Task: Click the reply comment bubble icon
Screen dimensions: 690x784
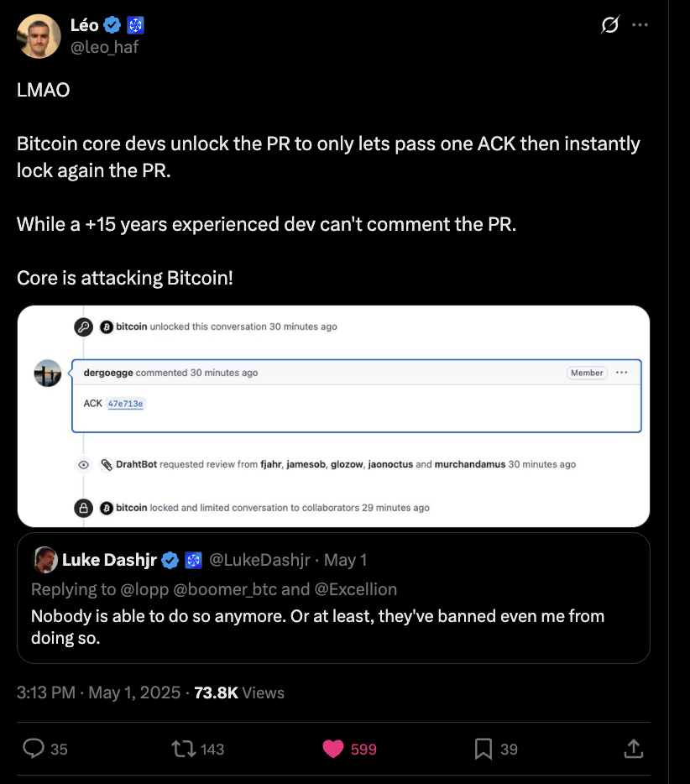Action: (34, 748)
